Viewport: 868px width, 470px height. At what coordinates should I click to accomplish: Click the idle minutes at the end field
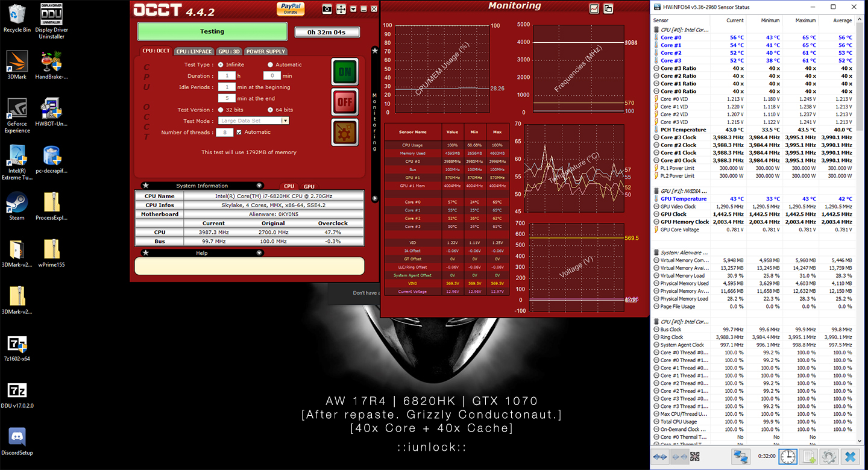227,98
